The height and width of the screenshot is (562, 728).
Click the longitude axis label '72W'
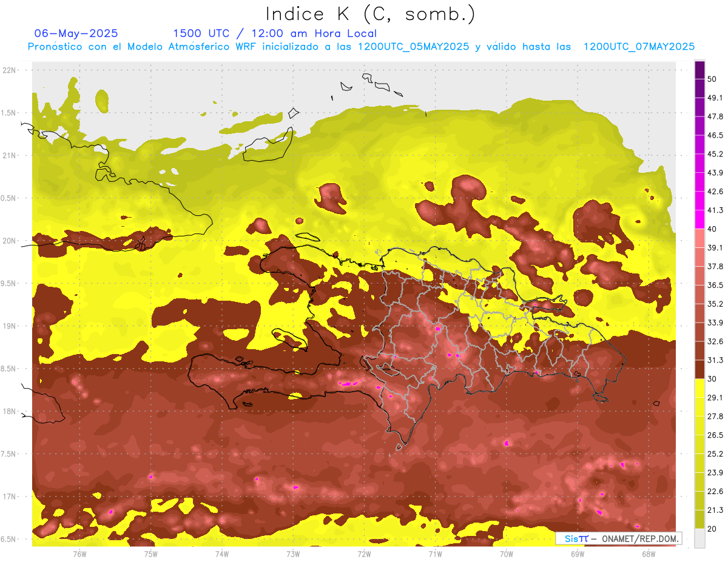click(x=364, y=554)
